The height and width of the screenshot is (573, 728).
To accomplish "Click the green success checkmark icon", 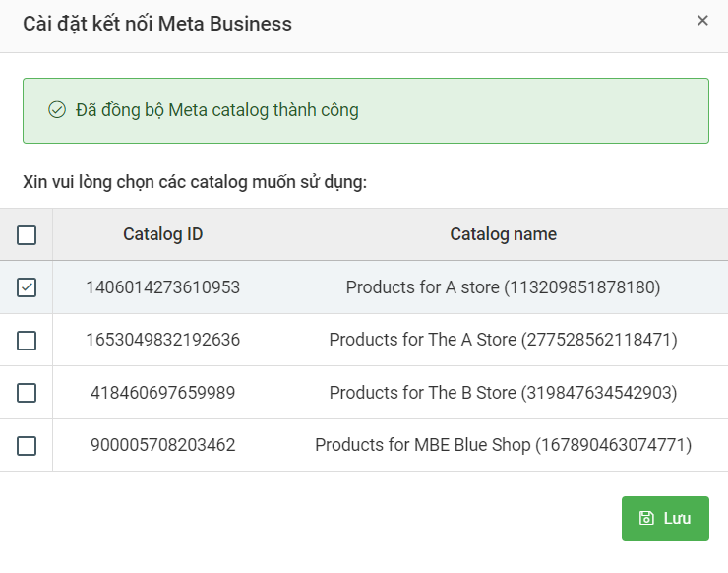I will coord(57,110).
